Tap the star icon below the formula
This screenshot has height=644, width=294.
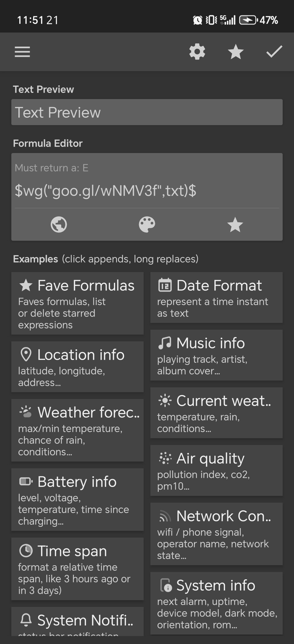click(x=235, y=224)
